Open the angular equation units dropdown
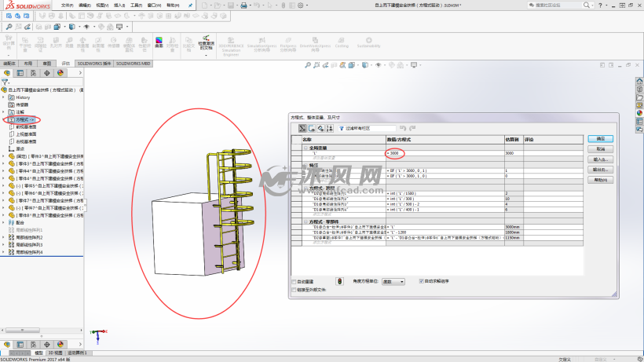Viewport: 644px width, 362px height. [393, 282]
